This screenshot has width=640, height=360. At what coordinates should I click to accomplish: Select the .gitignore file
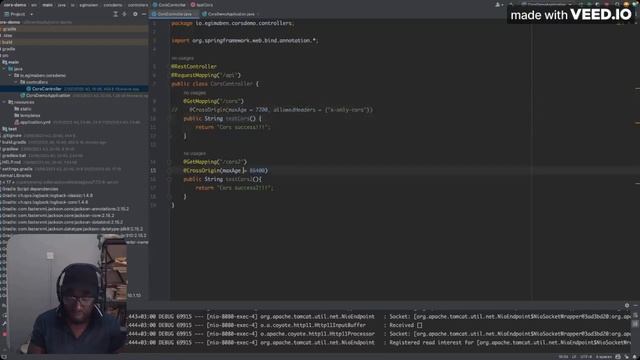(x=12, y=136)
